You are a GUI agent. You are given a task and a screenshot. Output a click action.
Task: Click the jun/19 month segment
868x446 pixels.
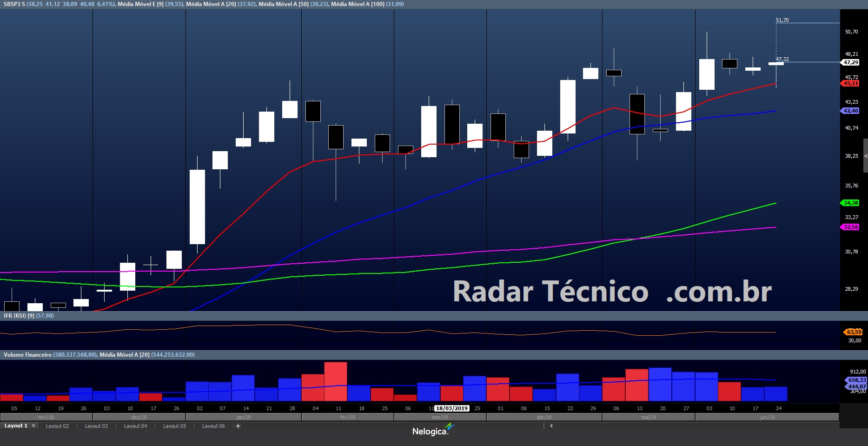pyautogui.click(x=767, y=417)
